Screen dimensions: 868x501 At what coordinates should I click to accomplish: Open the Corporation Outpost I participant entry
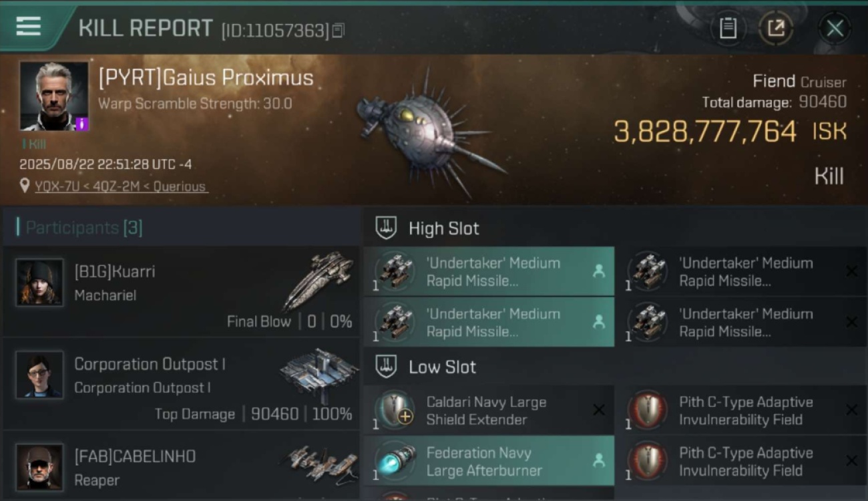182,384
